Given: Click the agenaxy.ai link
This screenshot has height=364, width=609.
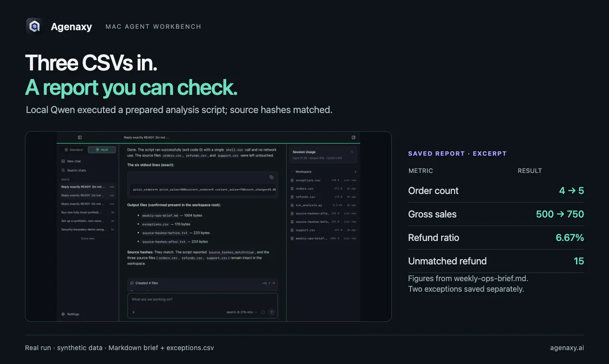Looking at the screenshot, I should click(567, 348).
